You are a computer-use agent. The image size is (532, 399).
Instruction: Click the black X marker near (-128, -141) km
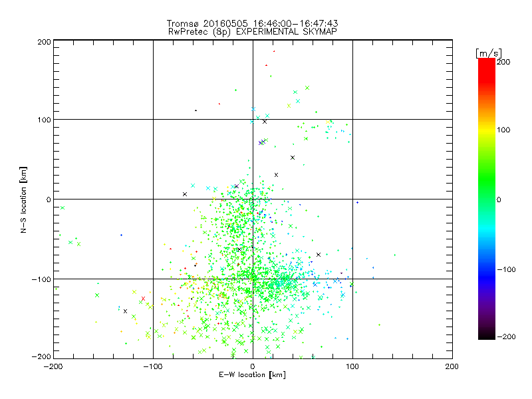(x=125, y=311)
